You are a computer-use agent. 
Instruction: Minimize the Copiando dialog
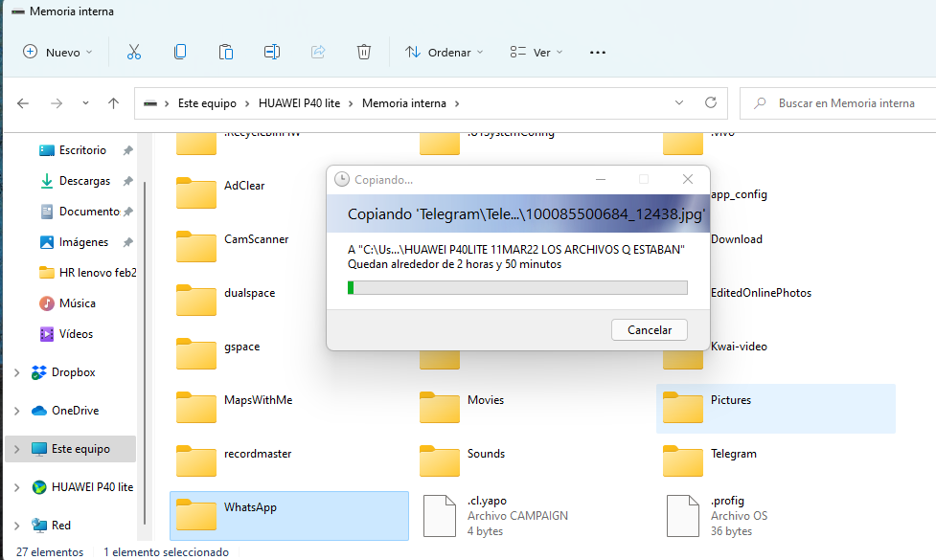click(x=601, y=179)
